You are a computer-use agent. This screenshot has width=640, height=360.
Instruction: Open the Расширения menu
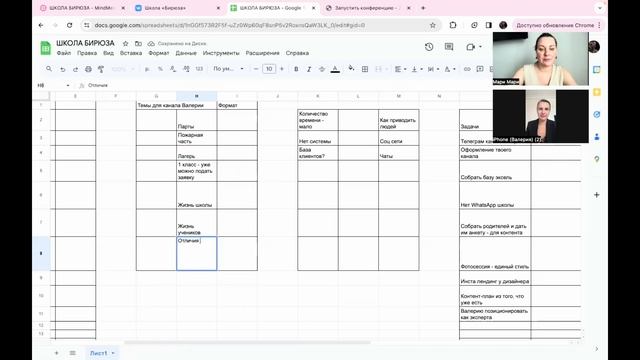(262, 53)
